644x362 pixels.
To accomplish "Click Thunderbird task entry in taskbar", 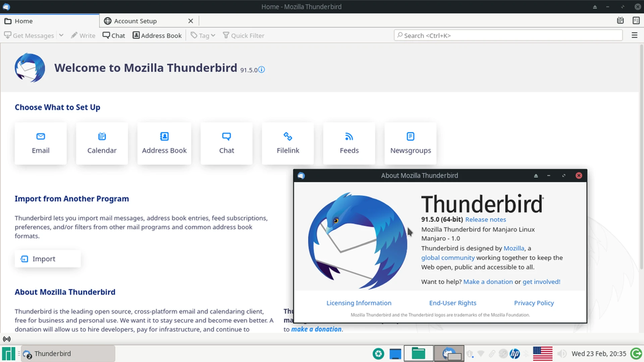I will [68, 354].
